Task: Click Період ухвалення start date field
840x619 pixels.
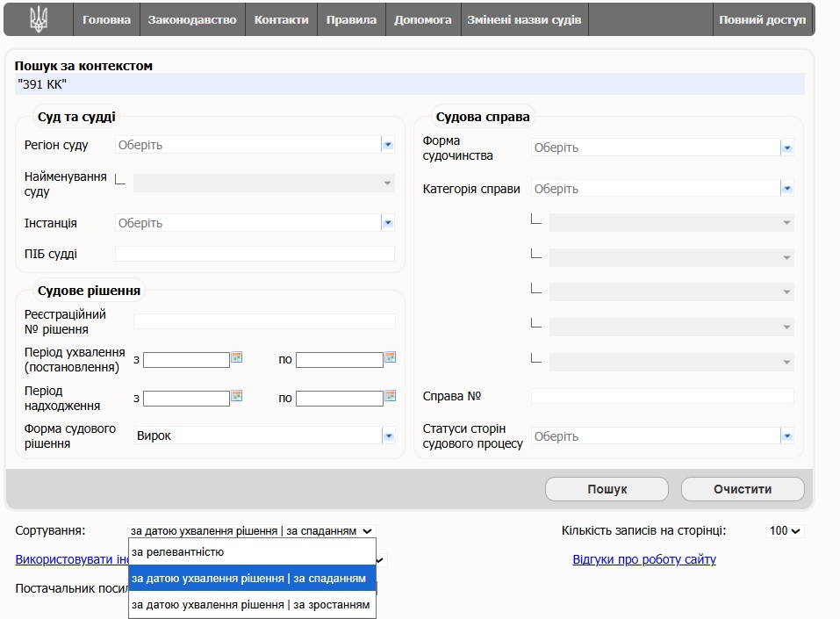Action: (x=186, y=360)
